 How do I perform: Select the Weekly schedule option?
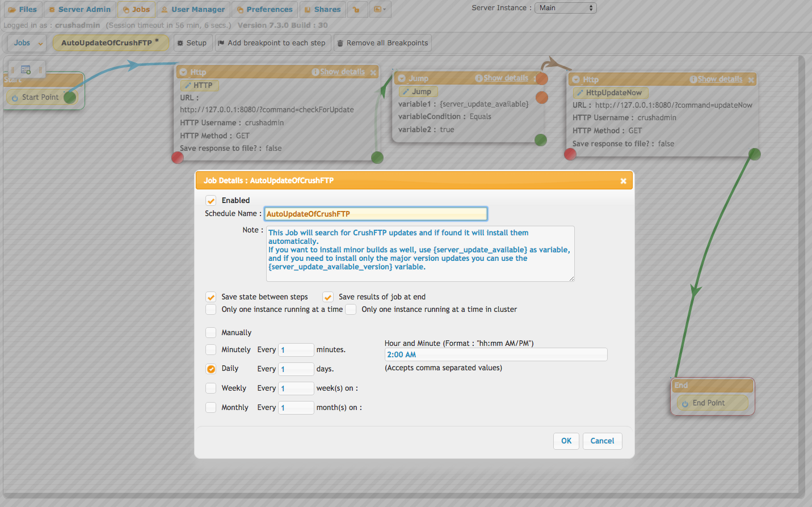coord(211,388)
